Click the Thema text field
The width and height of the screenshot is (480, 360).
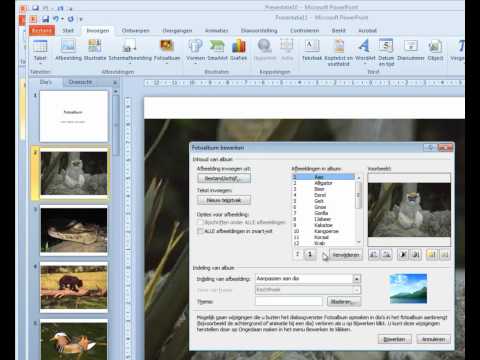[289, 301]
